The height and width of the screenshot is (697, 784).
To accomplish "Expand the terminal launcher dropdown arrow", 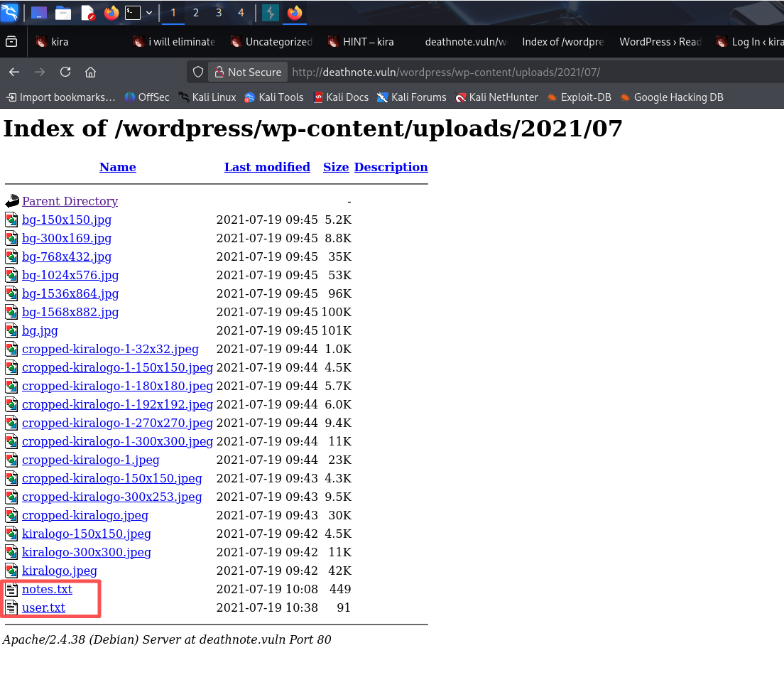I will (x=148, y=13).
